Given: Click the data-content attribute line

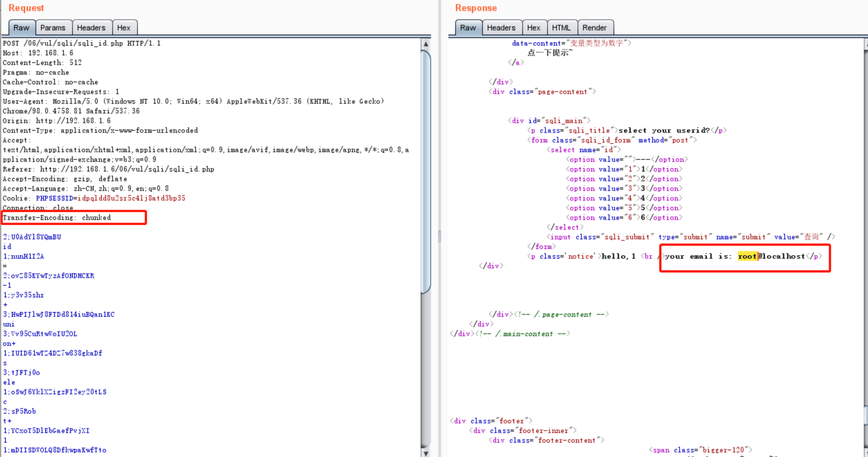Looking at the screenshot, I should click(x=572, y=43).
